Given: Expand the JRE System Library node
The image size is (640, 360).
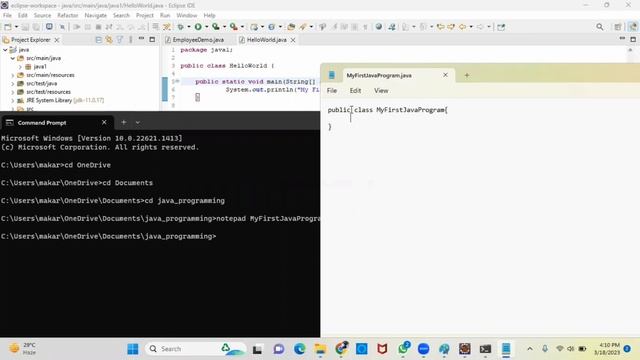Looking at the screenshot, I should pos(13,100).
